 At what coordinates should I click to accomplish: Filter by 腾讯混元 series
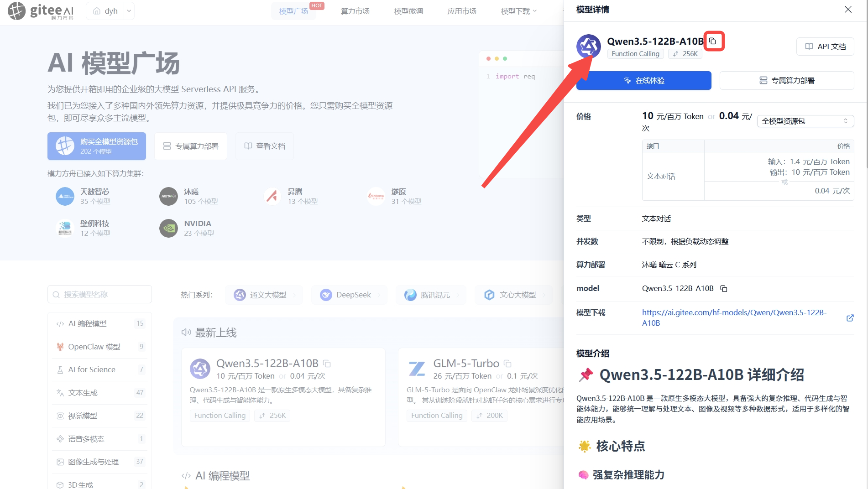click(431, 295)
